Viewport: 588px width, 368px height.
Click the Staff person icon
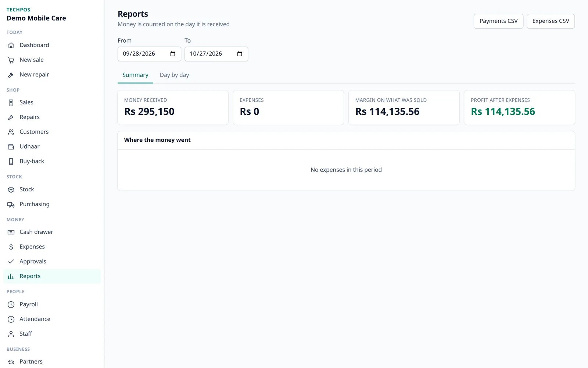click(11, 334)
